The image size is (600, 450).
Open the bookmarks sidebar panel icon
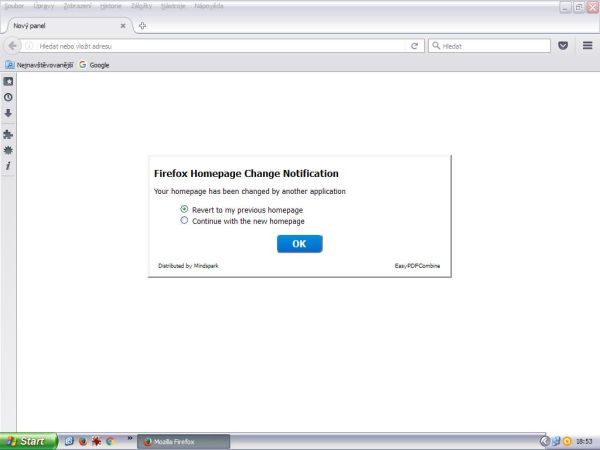pos(8,81)
